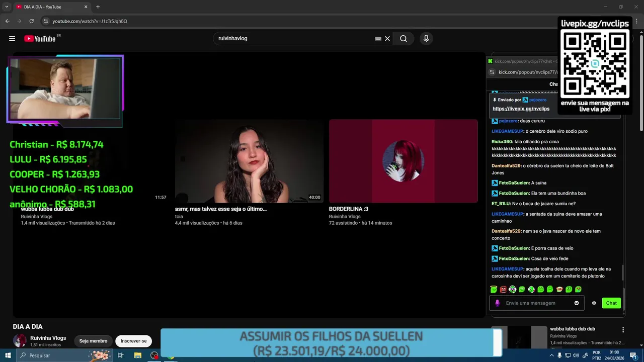Image resolution: width=644 pixels, height=362 pixels.
Task: Open Ruivinha Vlogs channel avatar below video
Action: 20,340
